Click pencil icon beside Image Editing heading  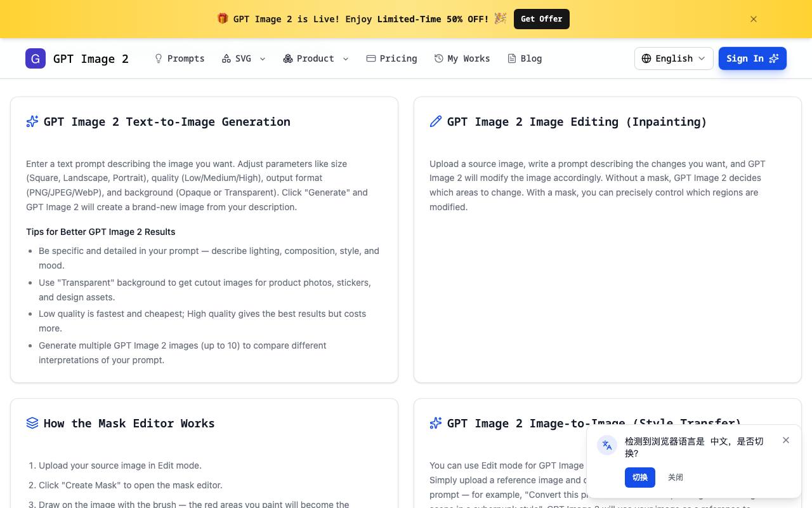pyautogui.click(x=436, y=121)
